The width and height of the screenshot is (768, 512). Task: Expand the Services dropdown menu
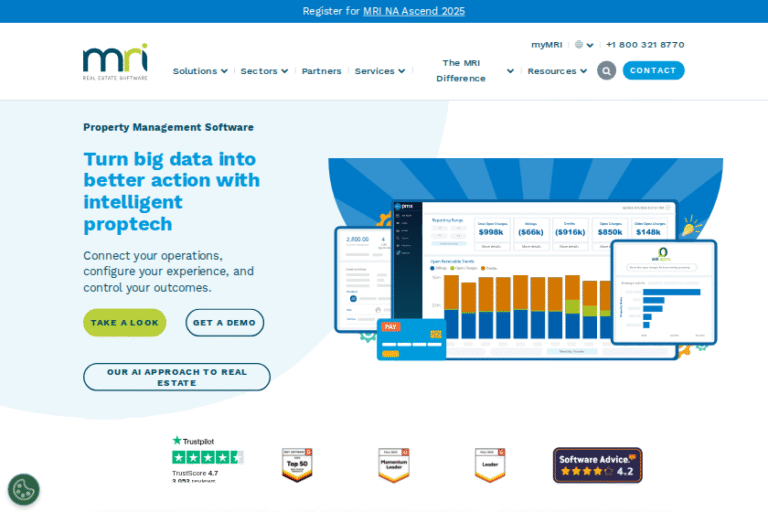click(380, 71)
